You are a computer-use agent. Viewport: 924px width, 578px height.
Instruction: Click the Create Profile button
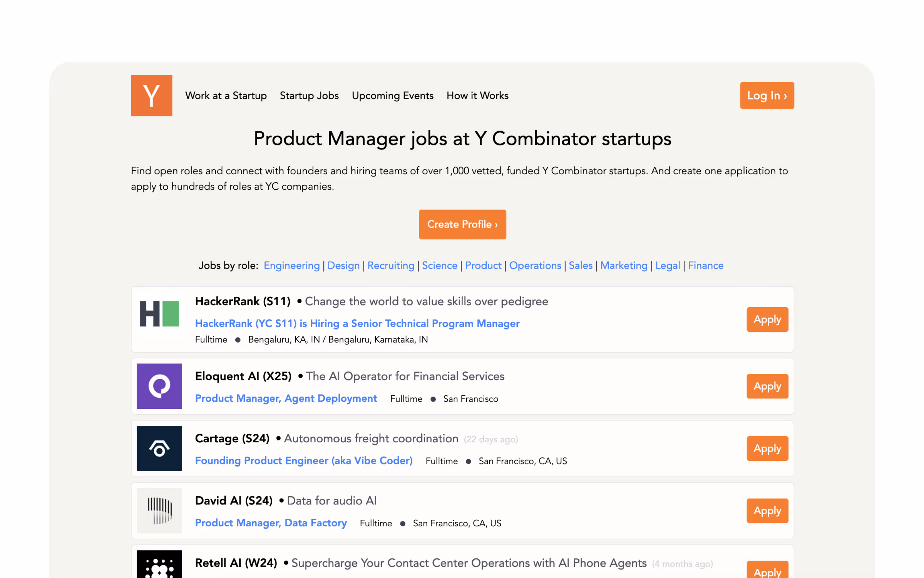(x=462, y=224)
